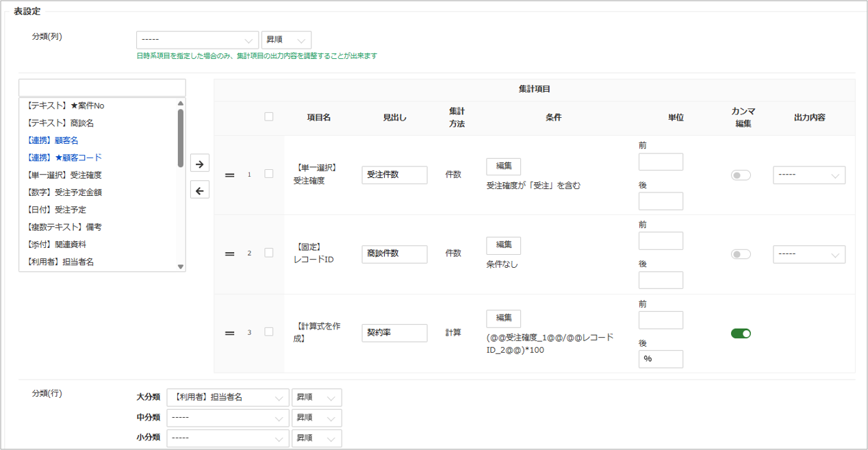The height and width of the screenshot is (450, 868).
Task: Click 編集 button for 受注確度 condition
Action: coord(503,166)
